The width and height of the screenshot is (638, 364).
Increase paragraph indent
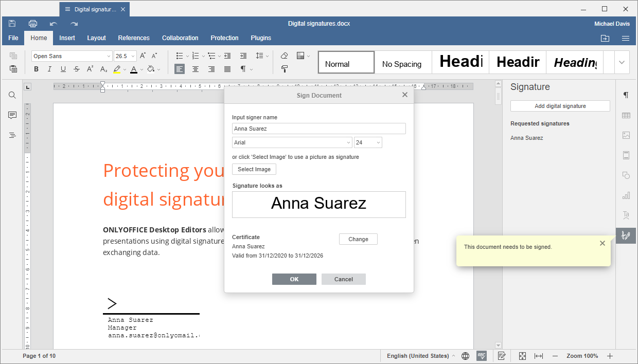point(243,56)
